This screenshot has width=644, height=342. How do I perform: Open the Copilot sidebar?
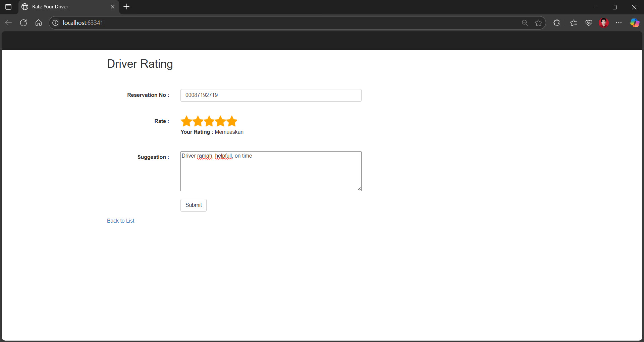(635, 23)
